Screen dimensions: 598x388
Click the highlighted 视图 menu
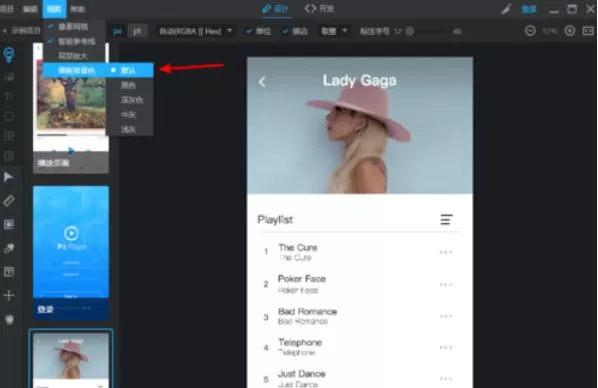(54, 9)
